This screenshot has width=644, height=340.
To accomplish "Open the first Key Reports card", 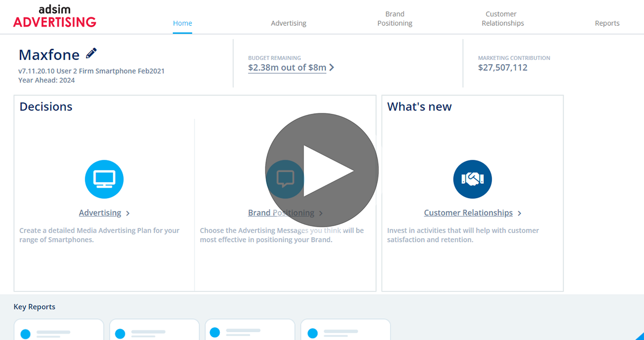I will point(59,331).
